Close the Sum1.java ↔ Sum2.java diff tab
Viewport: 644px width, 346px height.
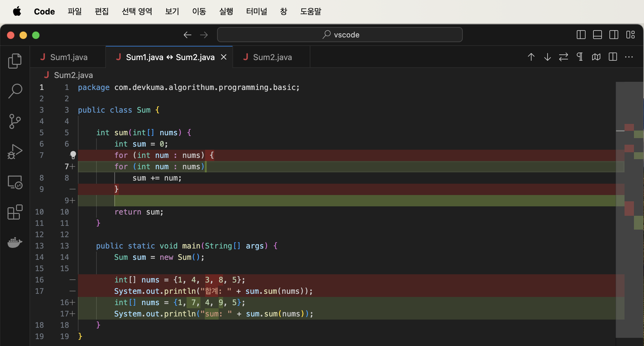pyautogui.click(x=224, y=57)
